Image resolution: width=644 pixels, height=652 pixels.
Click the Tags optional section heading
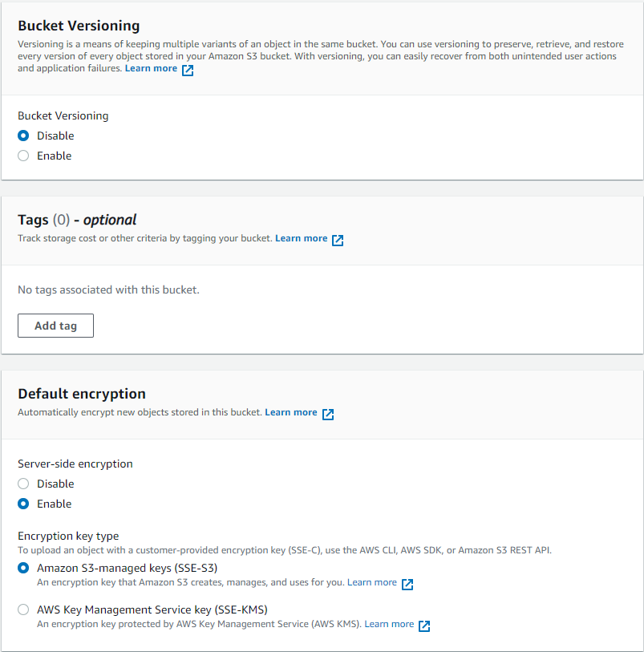click(x=76, y=220)
